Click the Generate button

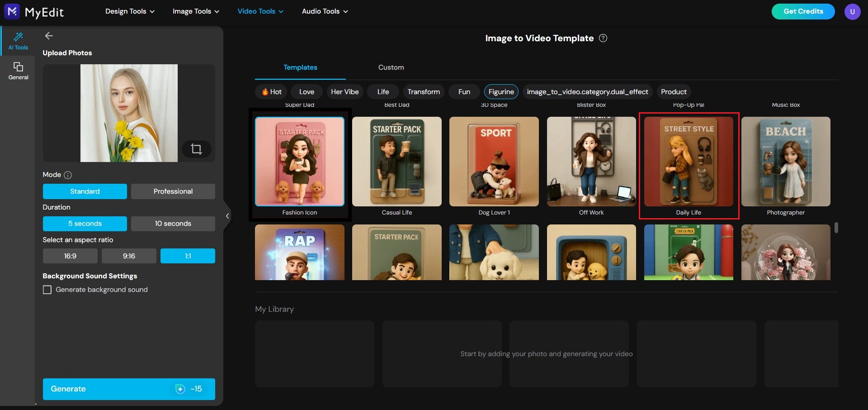128,389
